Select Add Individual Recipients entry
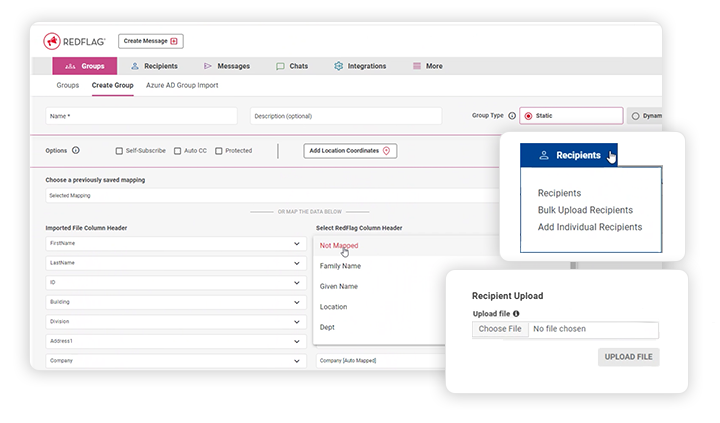The height and width of the screenshot is (423, 720). [590, 227]
